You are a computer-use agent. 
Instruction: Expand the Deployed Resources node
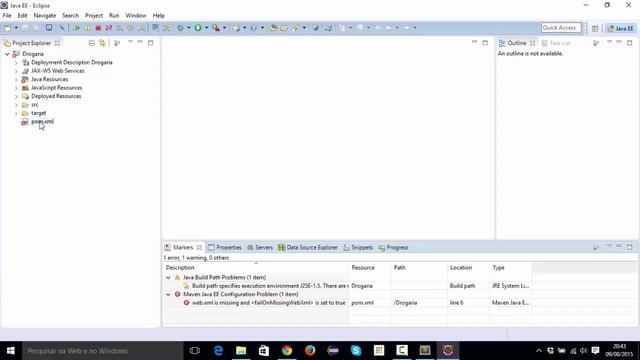tap(16, 96)
